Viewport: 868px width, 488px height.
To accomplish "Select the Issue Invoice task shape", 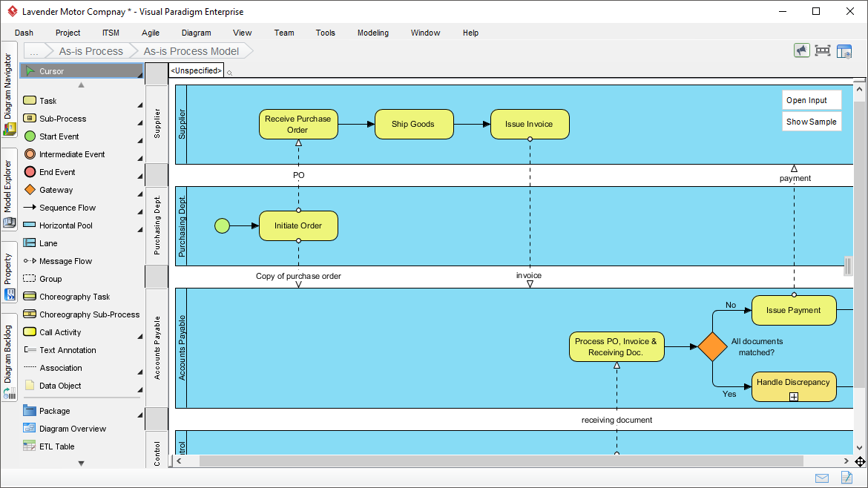I will (x=529, y=124).
